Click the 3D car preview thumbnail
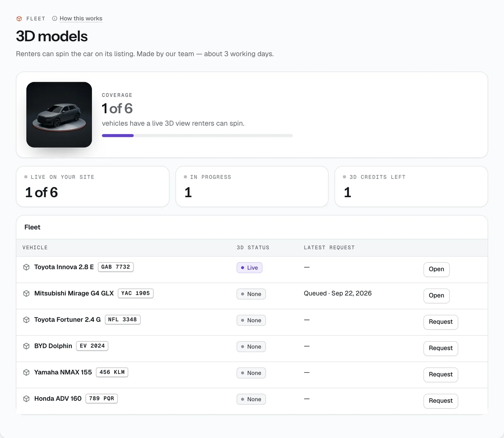Image resolution: width=504 pixels, height=438 pixels. tap(59, 115)
